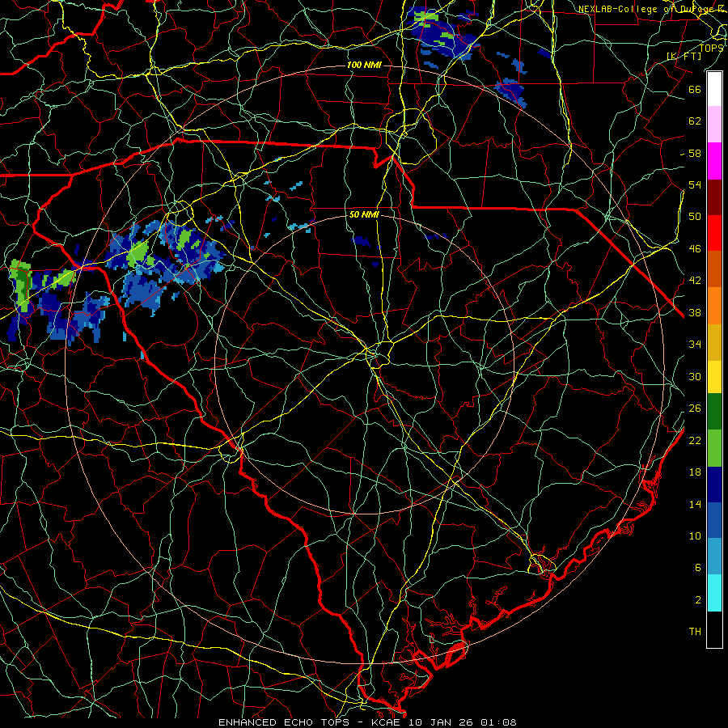Select the light pink legend swatch
The image size is (728, 728).
click(x=714, y=125)
